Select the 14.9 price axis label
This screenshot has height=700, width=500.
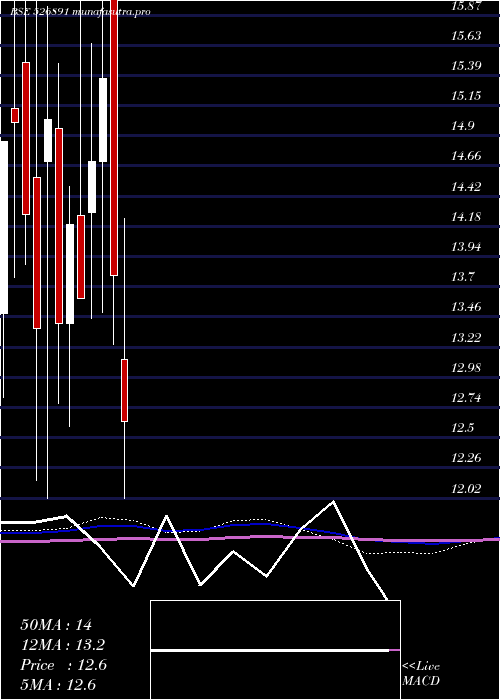(462, 126)
